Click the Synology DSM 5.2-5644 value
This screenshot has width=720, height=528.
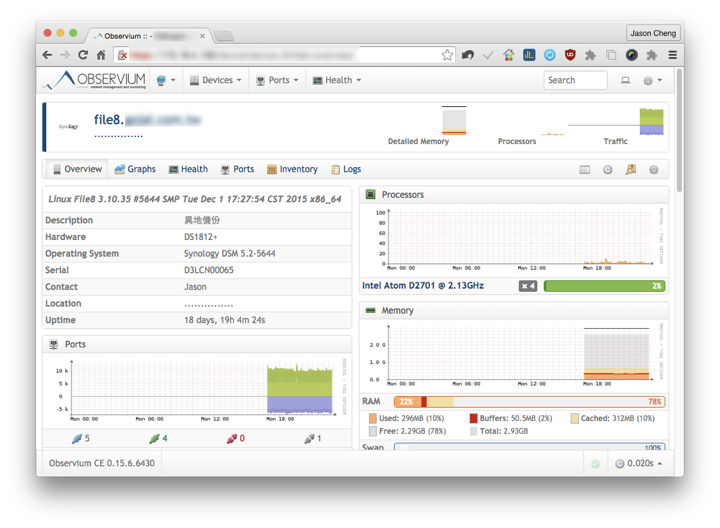(x=230, y=253)
